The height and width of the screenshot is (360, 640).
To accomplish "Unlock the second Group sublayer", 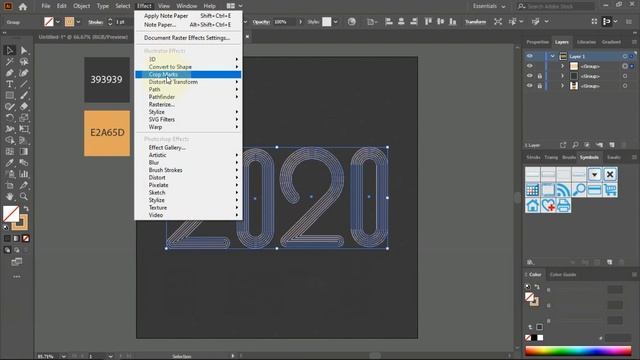I will pyautogui.click(x=540, y=76).
